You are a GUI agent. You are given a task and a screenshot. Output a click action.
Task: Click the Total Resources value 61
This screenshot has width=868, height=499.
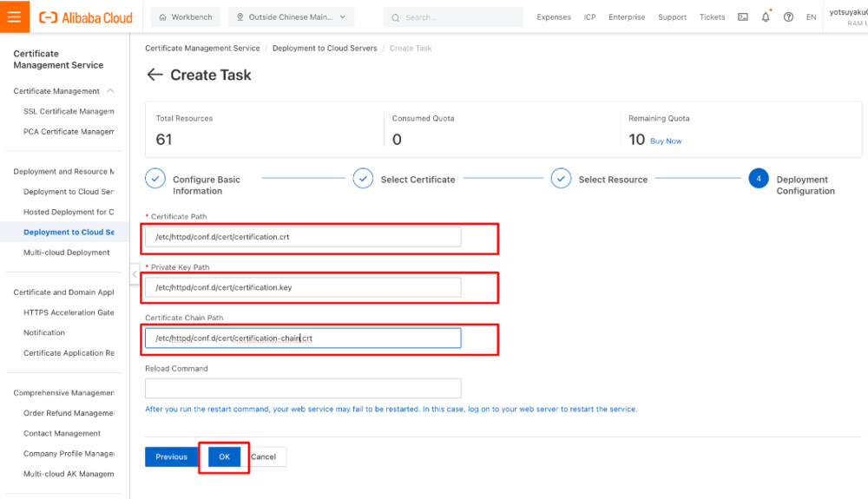tap(164, 140)
